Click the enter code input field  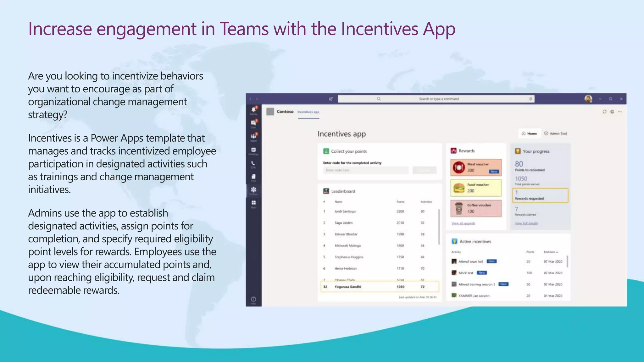[x=366, y=170]
